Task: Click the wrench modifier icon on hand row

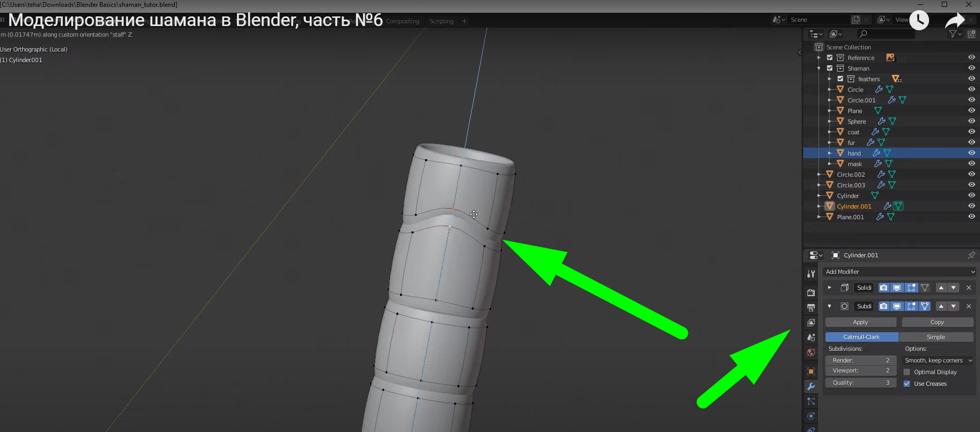Action: pyautogui.click(x=876, y=153)
